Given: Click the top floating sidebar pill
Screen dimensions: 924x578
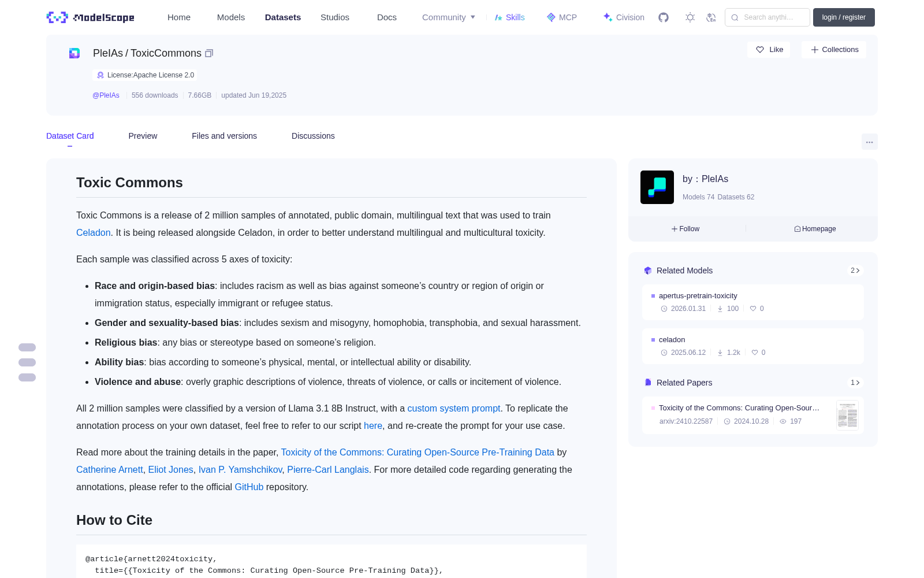Looking at the screenshot, I should (x=27, y=347).
